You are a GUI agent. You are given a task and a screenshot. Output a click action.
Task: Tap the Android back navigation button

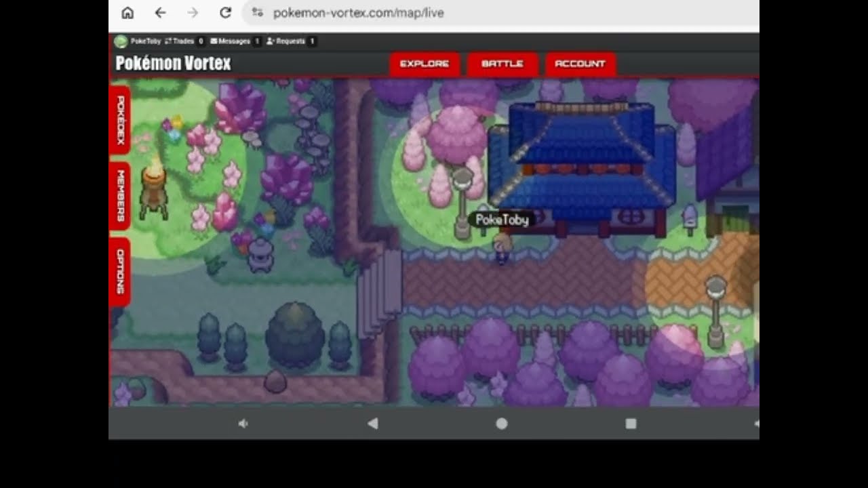pos(372,424)
